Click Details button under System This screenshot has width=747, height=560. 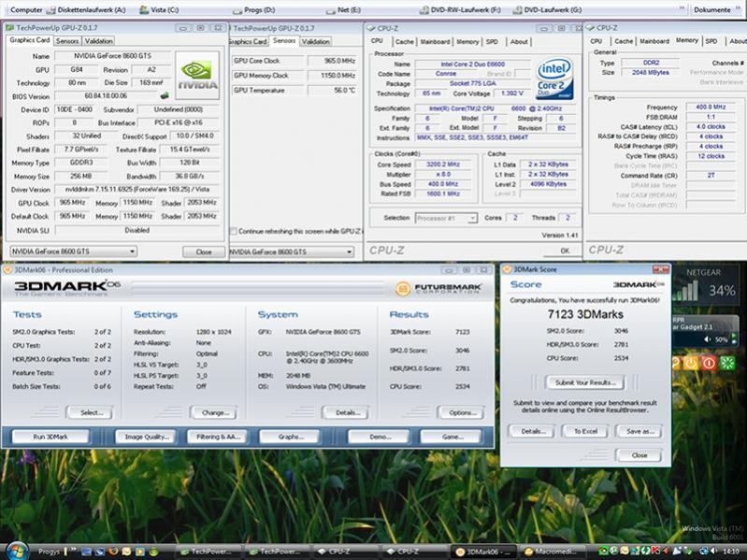(x=347, y=412)
